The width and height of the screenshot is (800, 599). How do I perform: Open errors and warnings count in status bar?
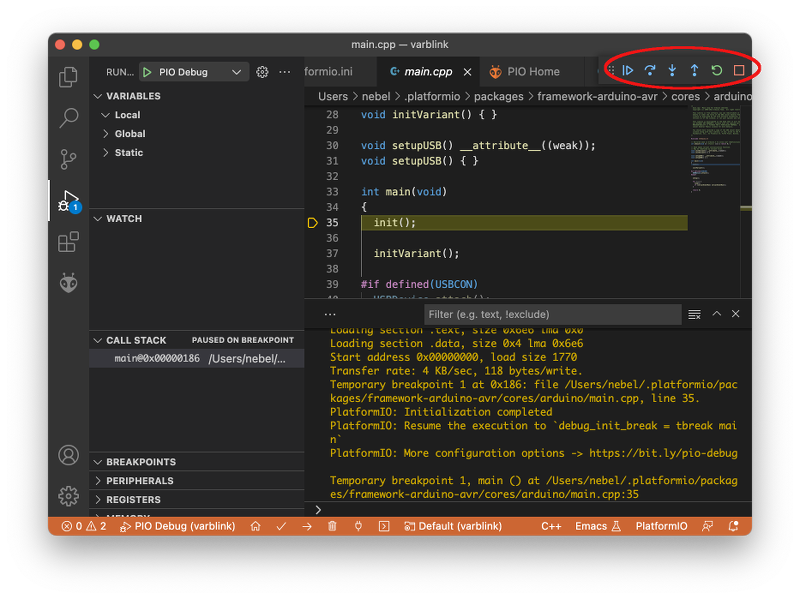pyautogui.click(x=84, y=526)
